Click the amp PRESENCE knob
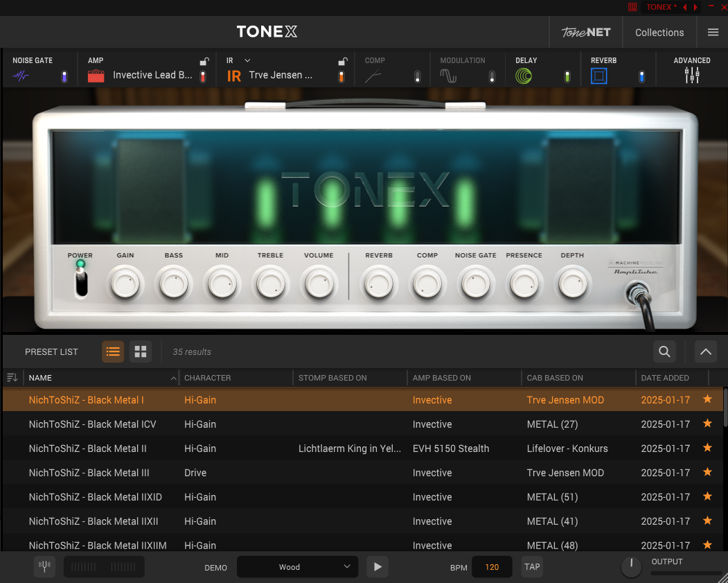Viewport: 728px width, 583px height. tap(524, 284)
